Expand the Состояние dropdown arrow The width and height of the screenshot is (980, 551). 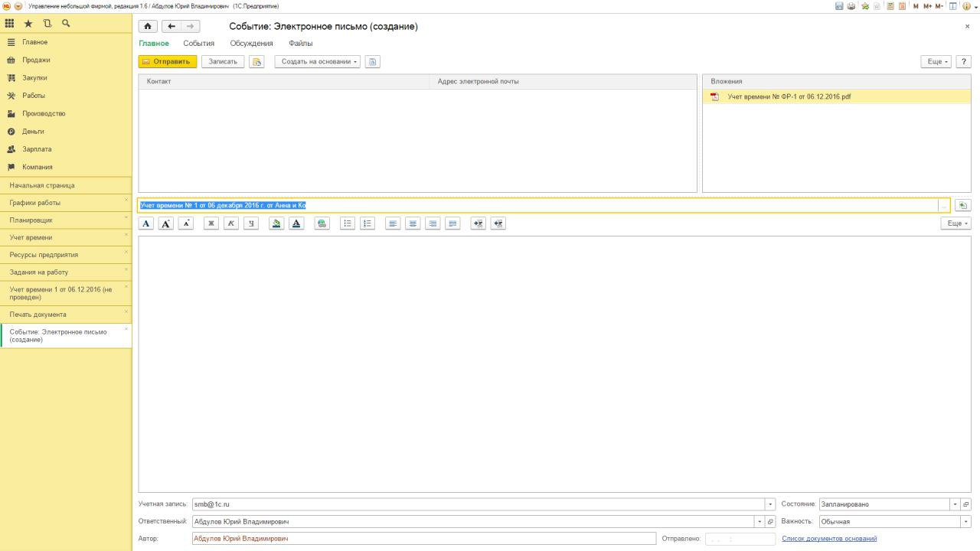(x=955, y=504)
